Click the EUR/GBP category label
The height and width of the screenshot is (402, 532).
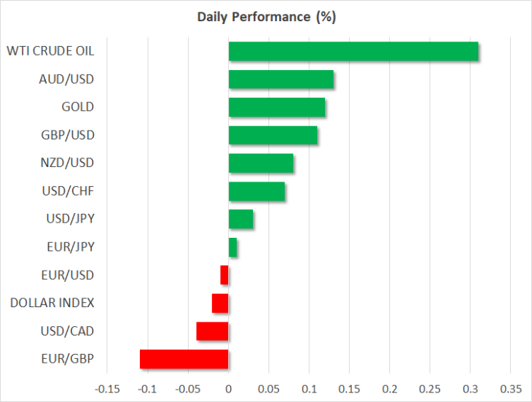68,359
